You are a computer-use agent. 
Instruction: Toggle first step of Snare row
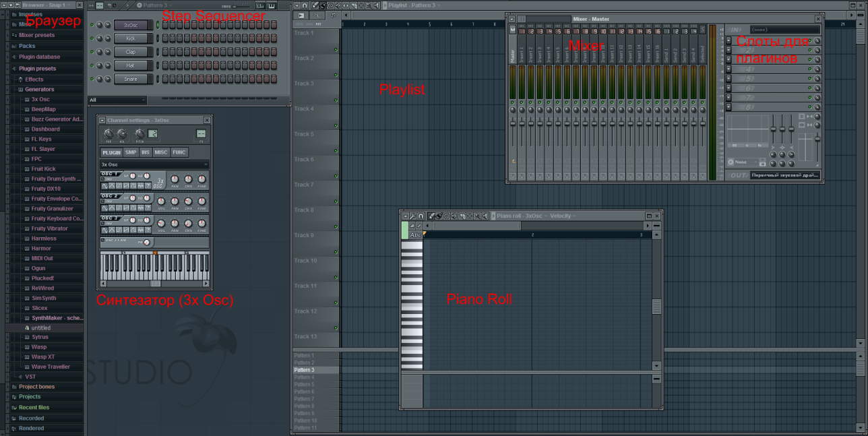point(164,79)
